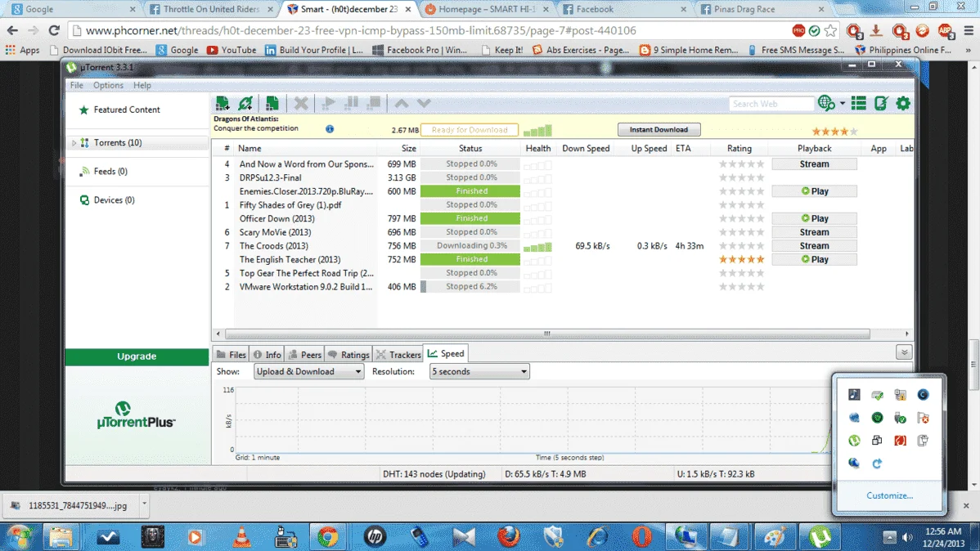Image resolution: width=980 pixels, height=551 pixels.
Task: Play Enemies.Closer.2013.720p.BluRay
Action: [x=814, y=191]
